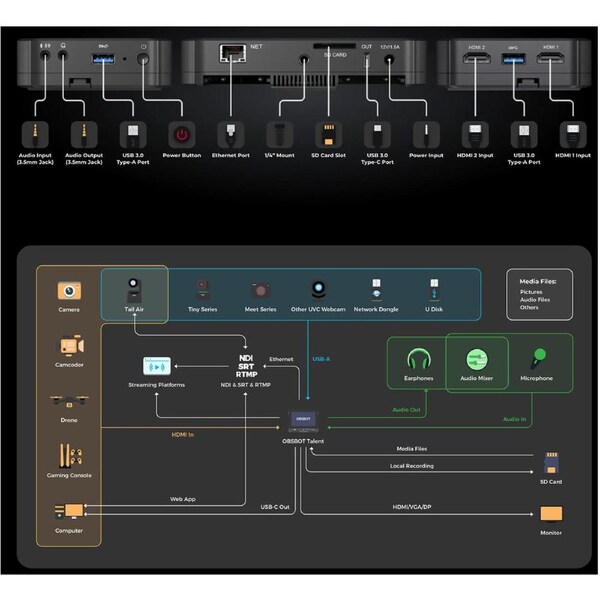
Task: Select the Tiny Series icon
Action: pyautogui.click(x=202, y=290)
